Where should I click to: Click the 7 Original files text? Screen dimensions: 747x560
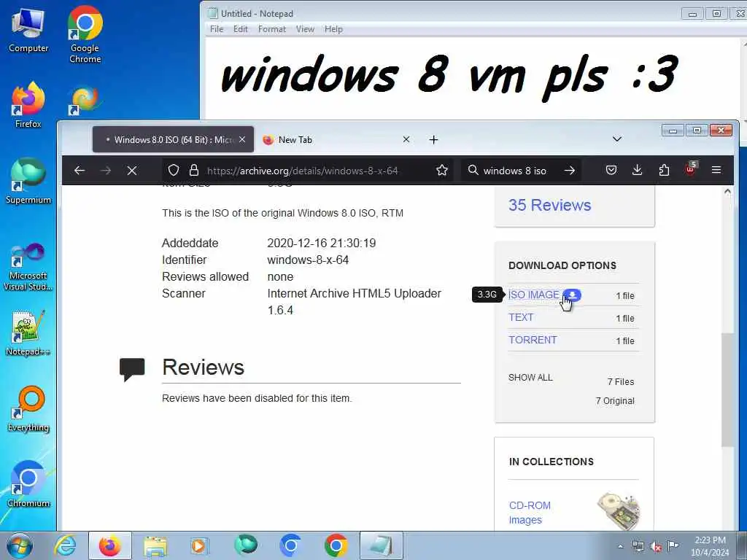(615, 401)
